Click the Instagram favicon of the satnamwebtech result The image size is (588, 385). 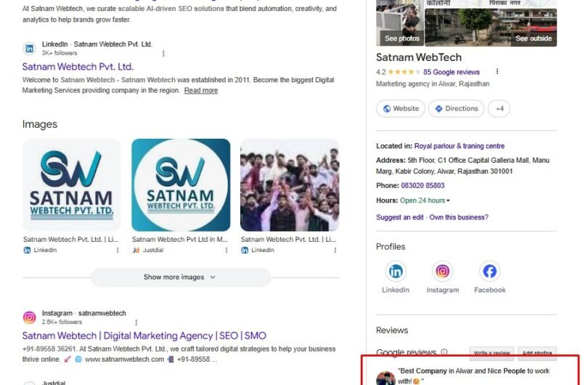pyautogui.click(x=29, y=317)
